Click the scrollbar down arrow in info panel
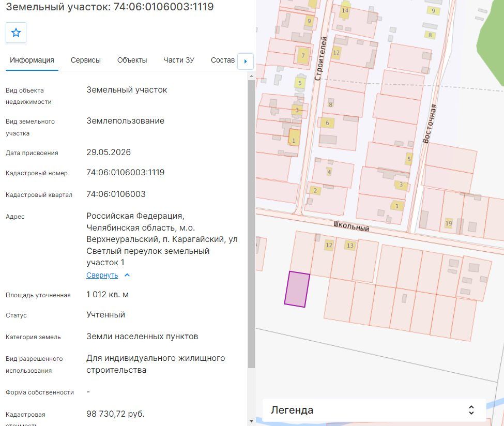504x426 pixels. click(x=251, y=421)
